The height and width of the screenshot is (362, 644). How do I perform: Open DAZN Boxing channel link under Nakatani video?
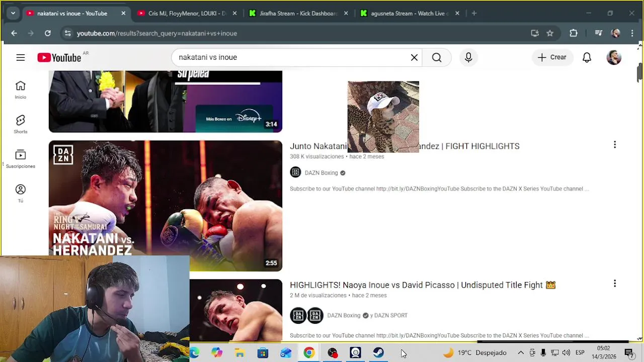click(321, 172)
